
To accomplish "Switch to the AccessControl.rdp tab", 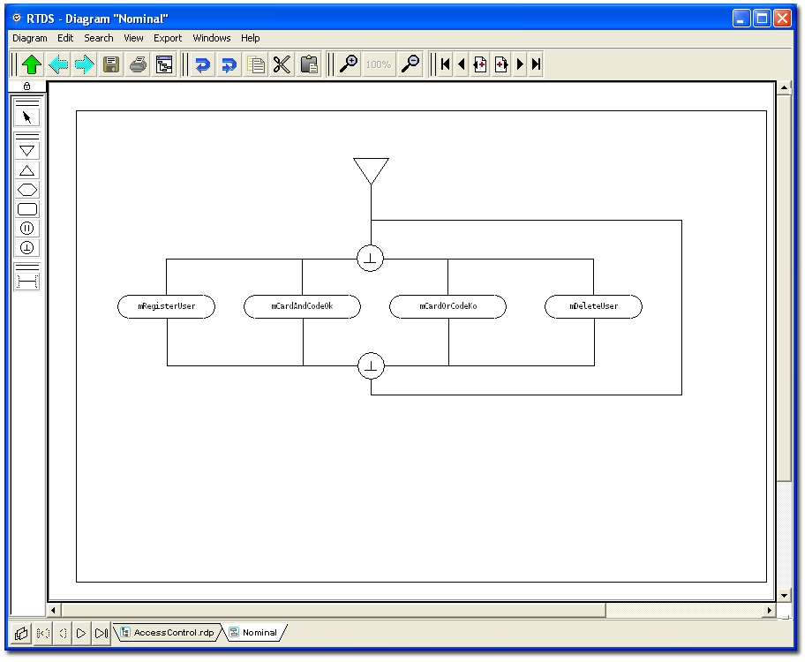I will click(x=168, y=633).
